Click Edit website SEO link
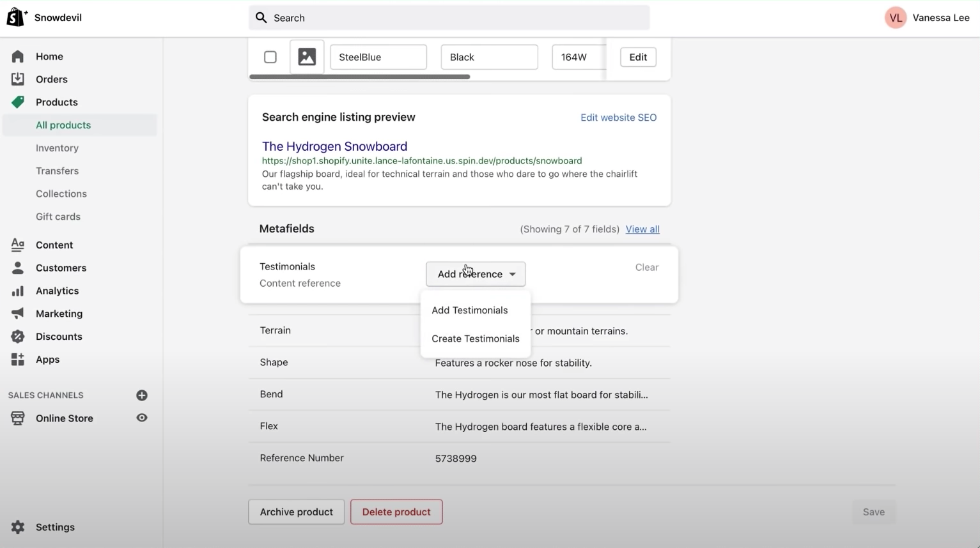 618,118
